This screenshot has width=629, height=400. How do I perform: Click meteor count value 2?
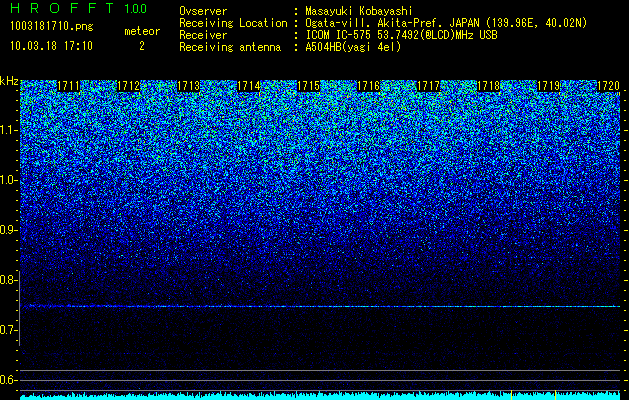(x=142, y=46)
